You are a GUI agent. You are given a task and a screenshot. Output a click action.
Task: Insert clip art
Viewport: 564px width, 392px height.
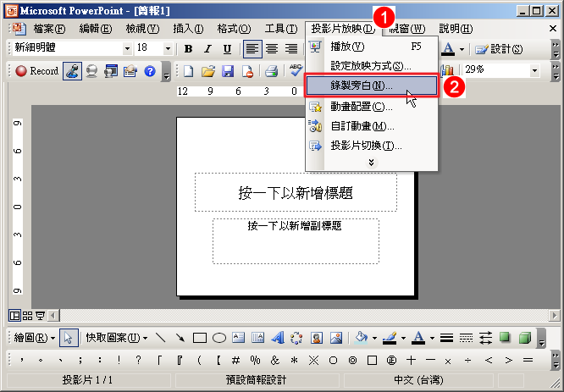[x=316, y=338]
